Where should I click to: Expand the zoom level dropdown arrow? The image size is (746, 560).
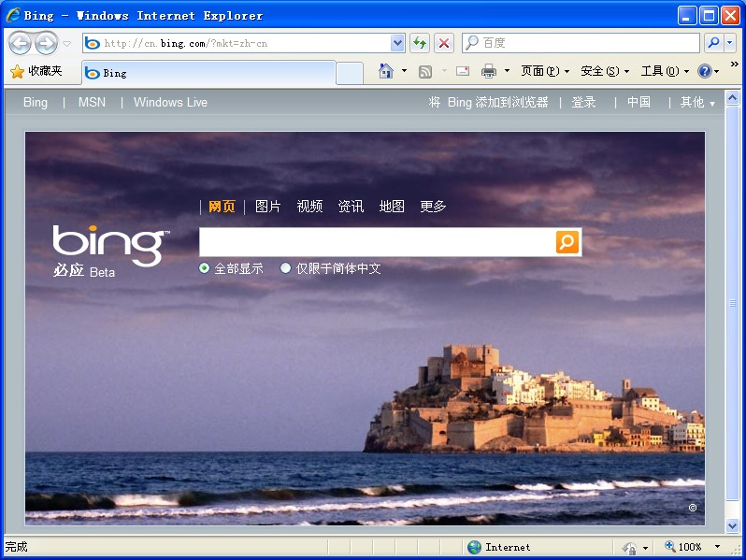point(717,547)
